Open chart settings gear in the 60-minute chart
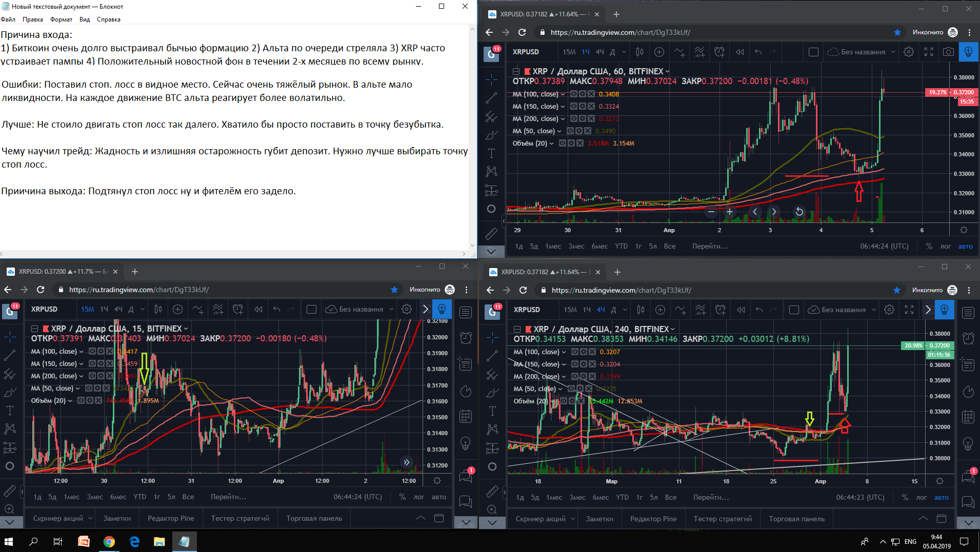 coord(908,52)
